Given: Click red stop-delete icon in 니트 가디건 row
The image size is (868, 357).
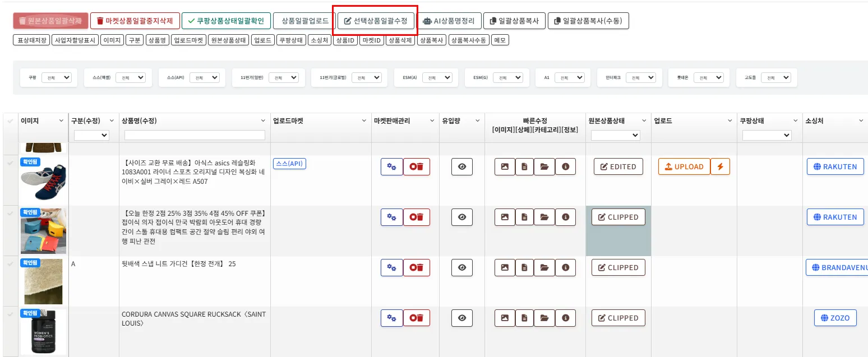Looking at the screenshot, I should 417,267.
